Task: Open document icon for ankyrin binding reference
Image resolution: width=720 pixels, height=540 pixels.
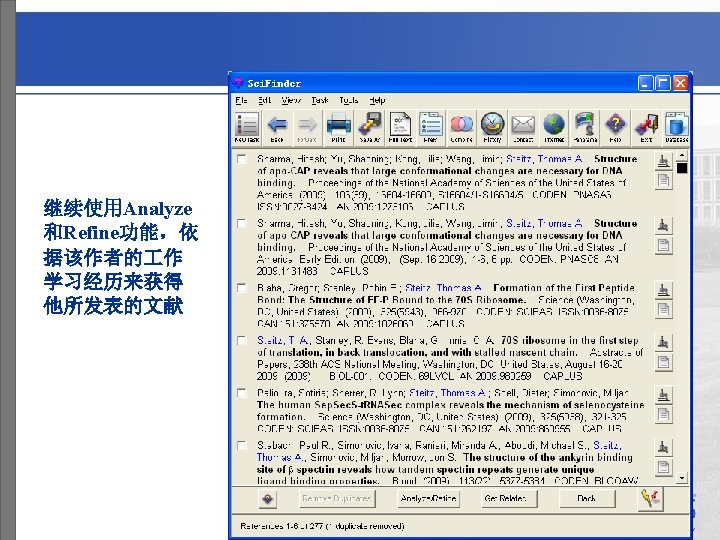Action: 663,467
